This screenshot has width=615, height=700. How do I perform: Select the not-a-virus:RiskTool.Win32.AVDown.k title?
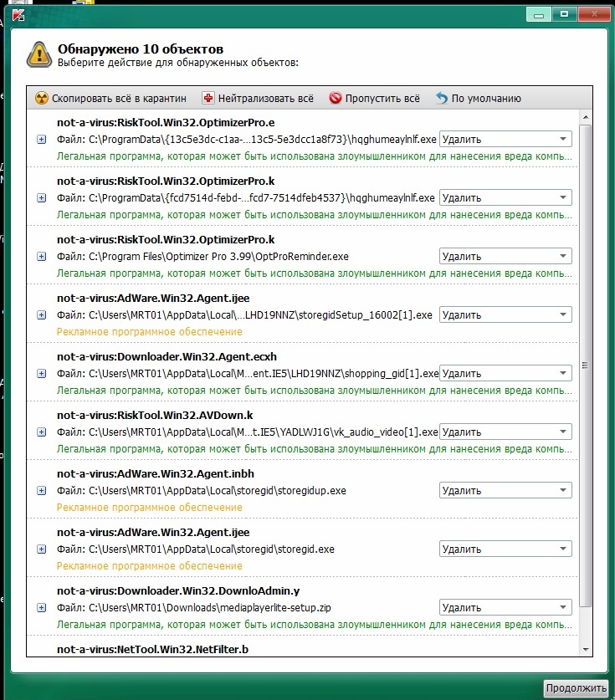click(155, 415)
